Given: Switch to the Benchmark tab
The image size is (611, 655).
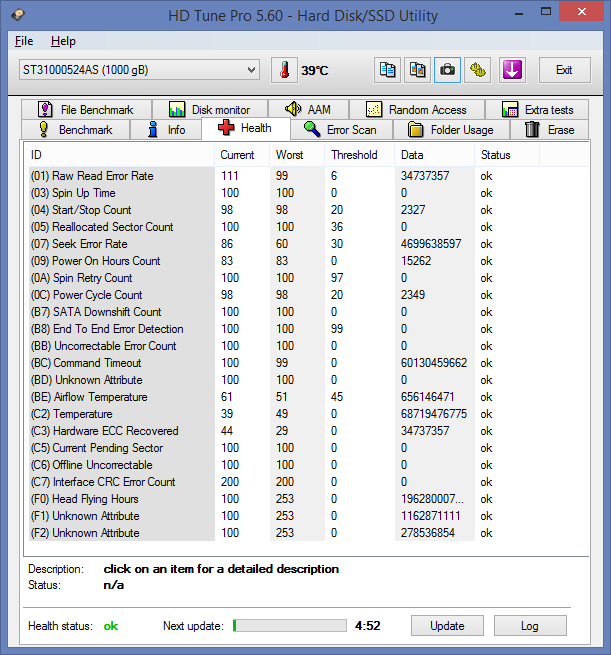Looking at the screenshot, I should pyautogui.click(x=76, y=129).
